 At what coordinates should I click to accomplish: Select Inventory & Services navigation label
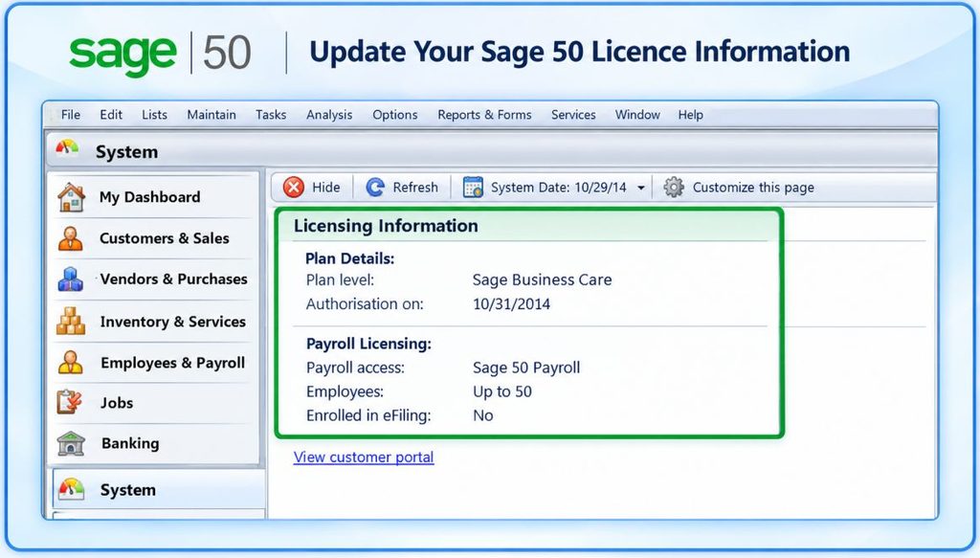[x=173, y=322]
